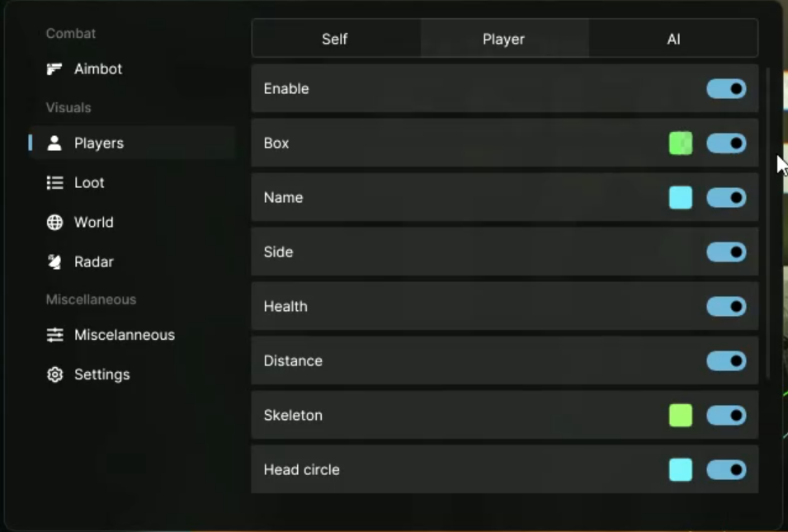The image size is (788, 532).
Task: Select the Player tab
Action: coord(503,39)
